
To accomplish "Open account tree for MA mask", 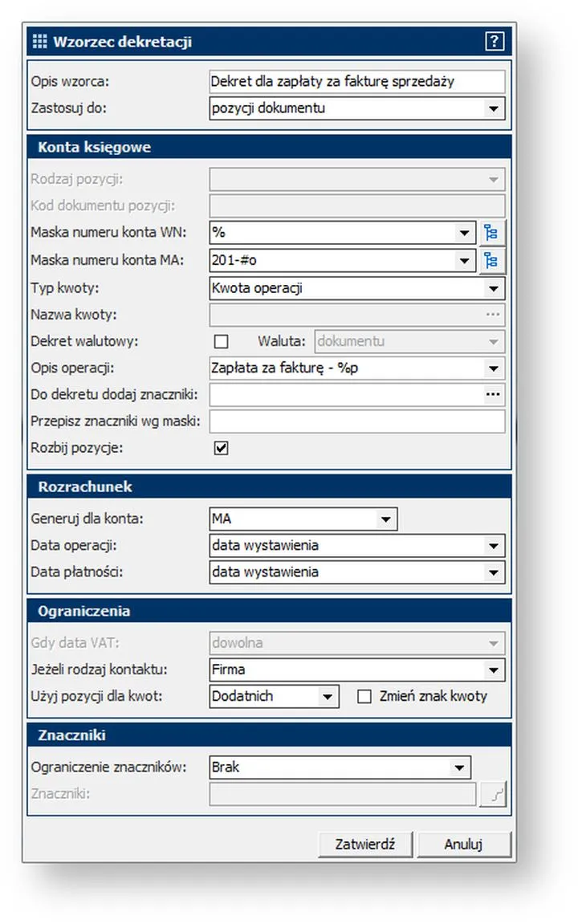I will point(491,261).
